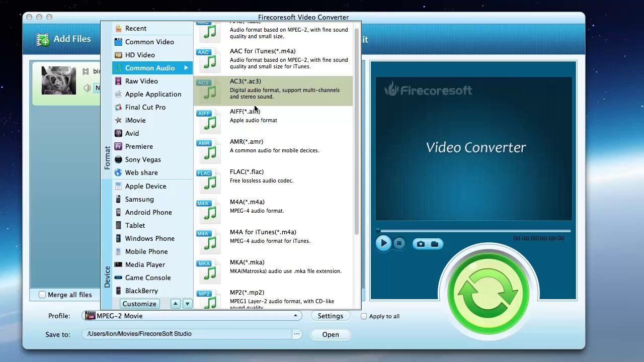Click the "MP2(*.mp2)" format title text
This screenshot has width=644, height=362.
coord(247,292)
